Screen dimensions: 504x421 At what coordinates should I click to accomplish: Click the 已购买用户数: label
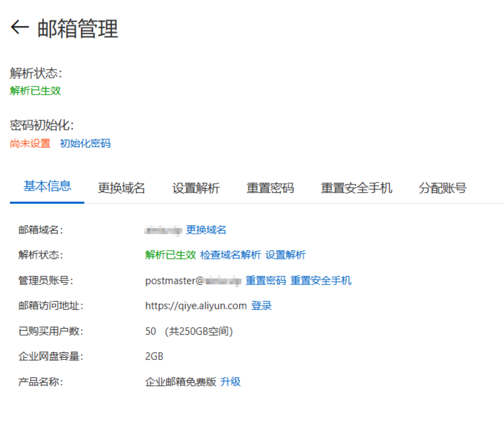point(51,331)
